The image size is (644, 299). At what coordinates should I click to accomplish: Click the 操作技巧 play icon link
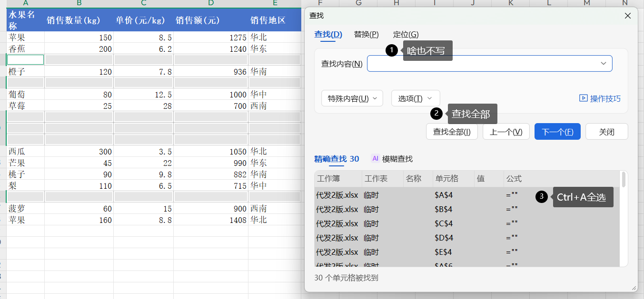600,98
